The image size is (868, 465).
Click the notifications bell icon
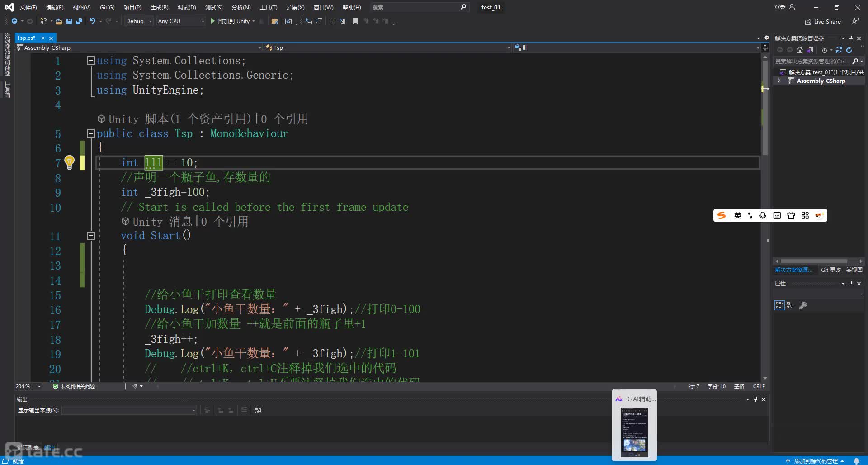856,461
